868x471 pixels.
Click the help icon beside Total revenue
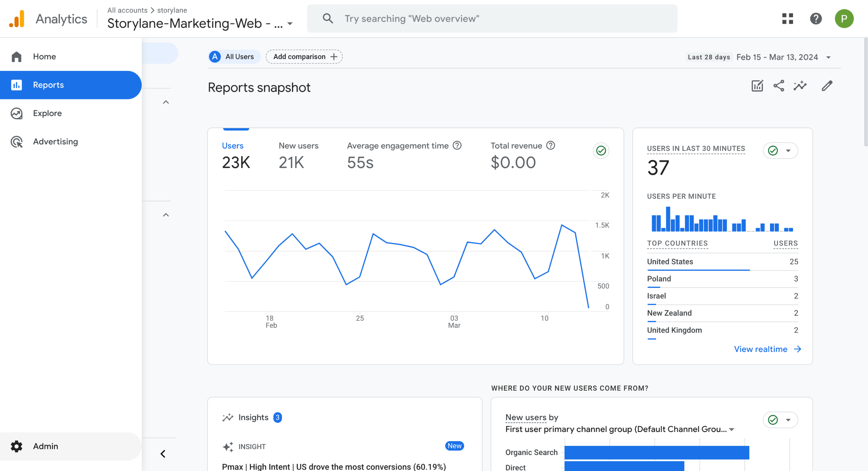551,145
